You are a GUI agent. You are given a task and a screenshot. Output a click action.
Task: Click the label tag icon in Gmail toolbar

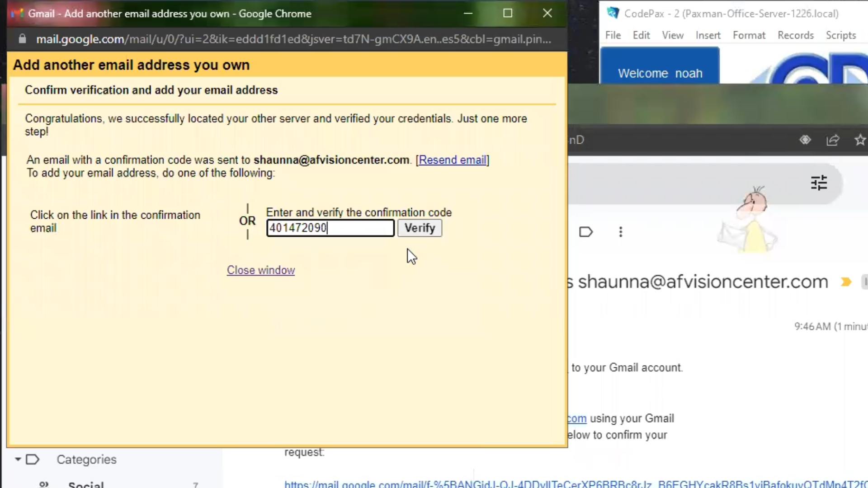click(586, 232)
